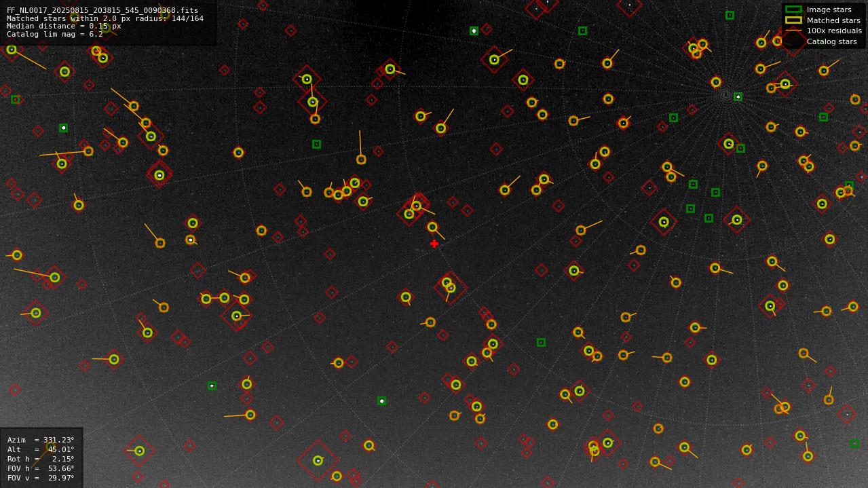Click the 'Catalog lim mag = 6.2' text

(x=55, y=34)
